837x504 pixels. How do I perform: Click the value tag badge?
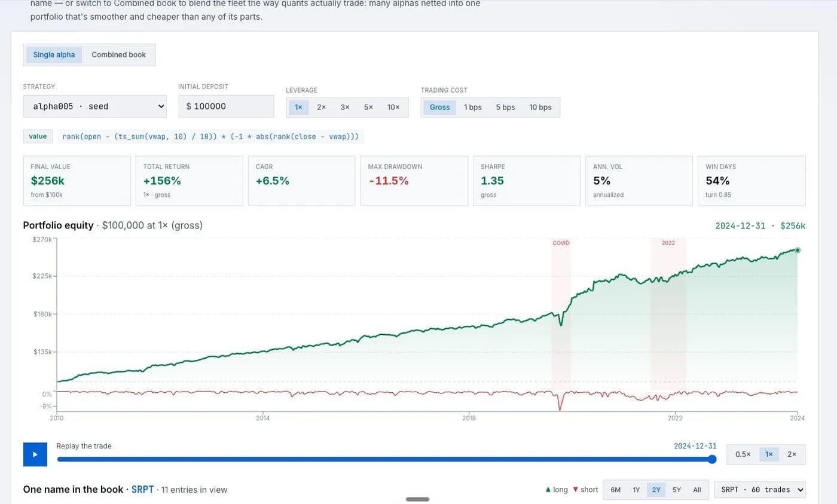pyautogui.click(x=38, y=136)
